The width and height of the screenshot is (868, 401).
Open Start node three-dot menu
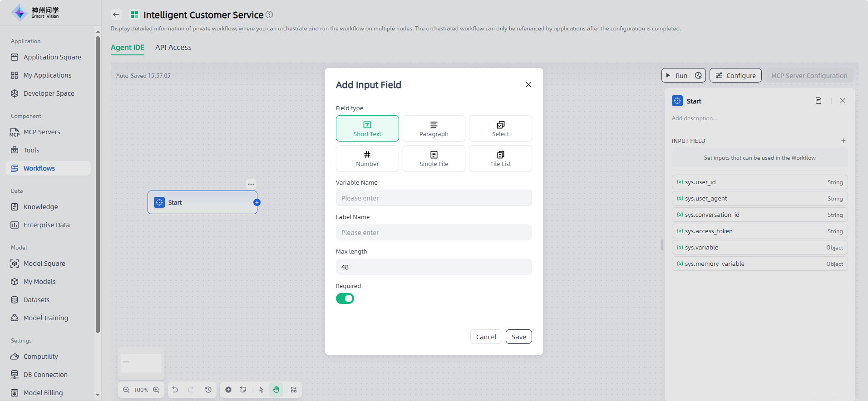coord(251,184)
